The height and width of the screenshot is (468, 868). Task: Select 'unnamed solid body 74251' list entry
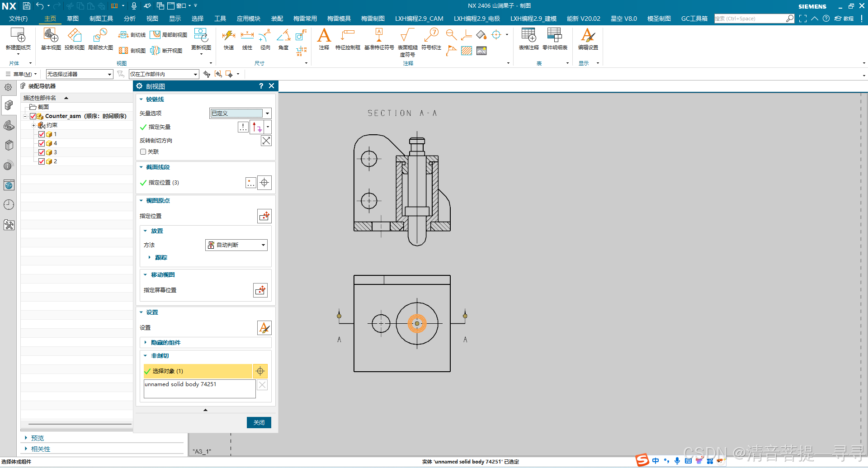(x=180, y=384)
